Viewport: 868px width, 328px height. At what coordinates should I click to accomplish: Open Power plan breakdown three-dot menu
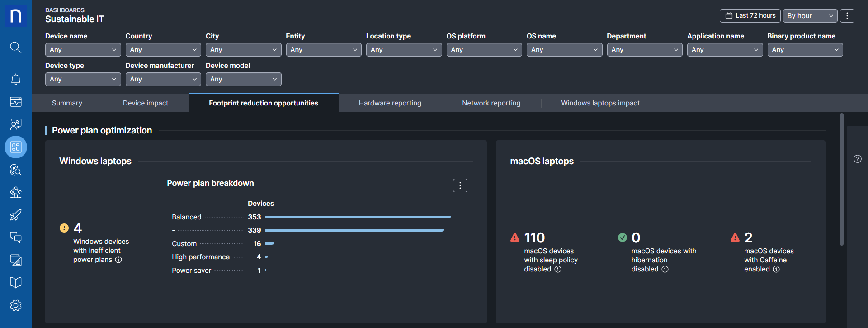pos(460,185)
